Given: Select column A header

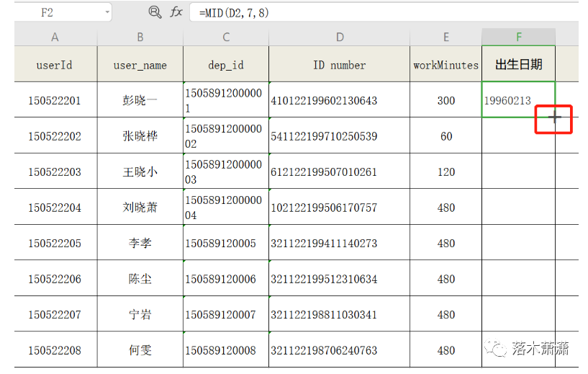Looking at the screenshot, I should click(x=55, y=37).
